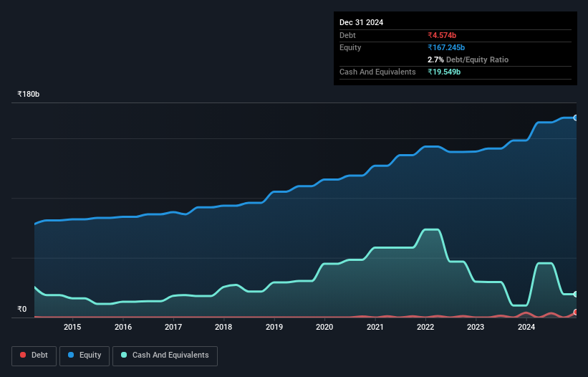
Task: Click the blue Equity legend dot
Action: [71, 355]
